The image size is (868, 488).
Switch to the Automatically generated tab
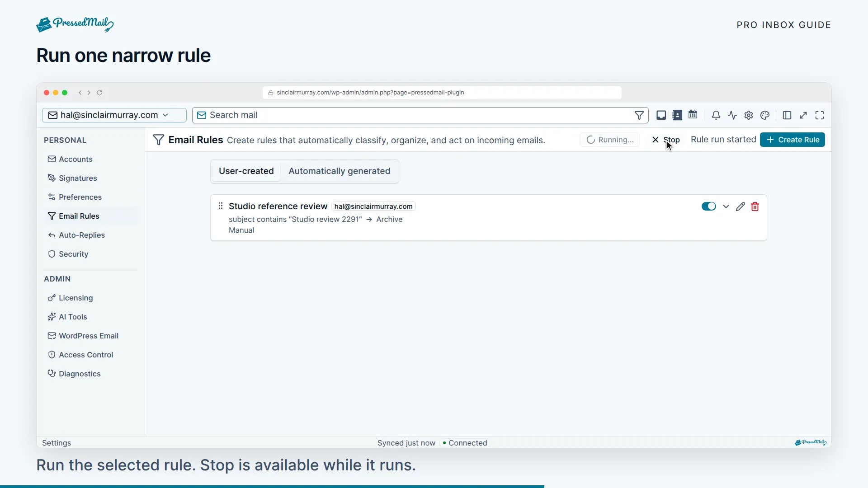point(339,171)
